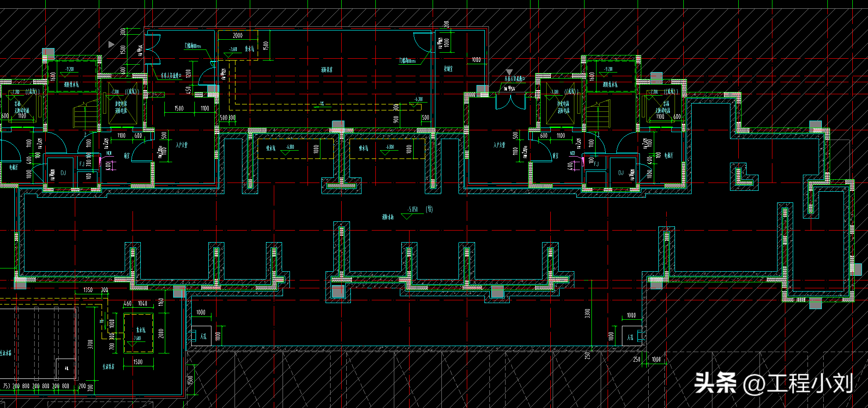Select the right 电梯厅 room label
The image size is (868, 408).
[669, 156]
